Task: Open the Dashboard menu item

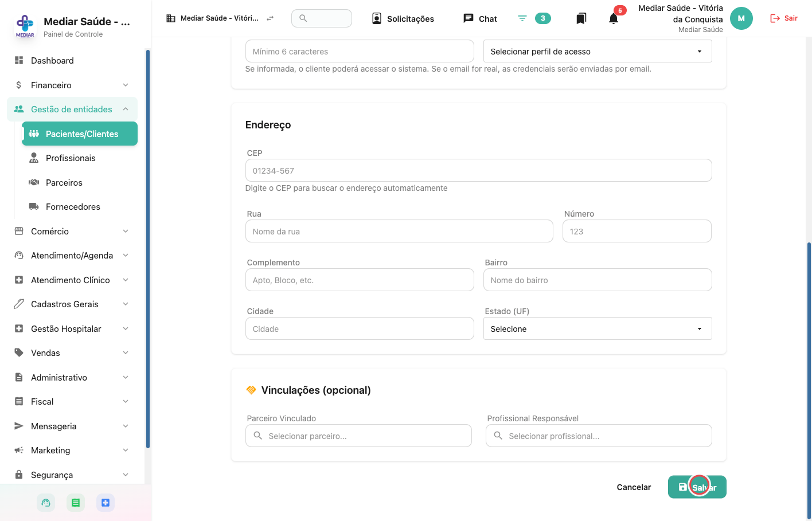Action: tap(72, 60)
